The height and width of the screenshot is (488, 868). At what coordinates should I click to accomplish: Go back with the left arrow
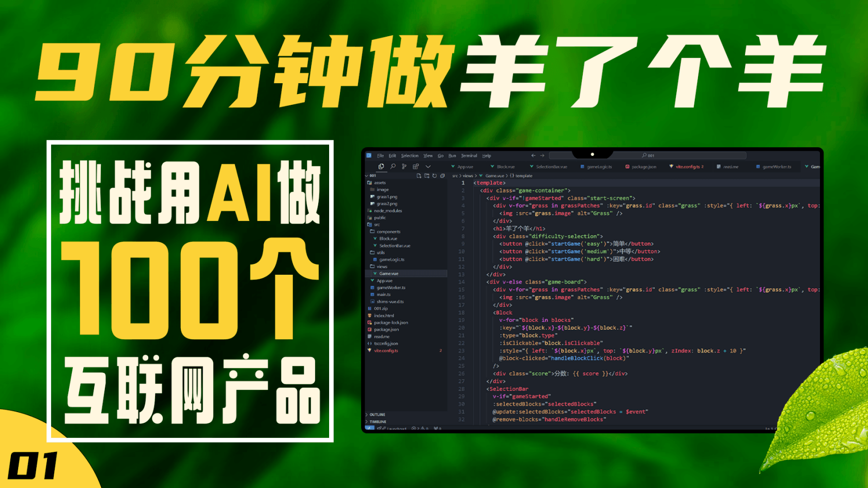(533, 155)
